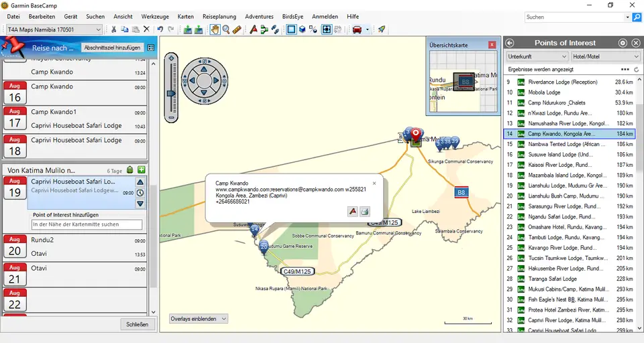The width and height of the screenshot is (644, 343).
Task: Select the Zoom magnifier tool
Action: pos(226,29)
